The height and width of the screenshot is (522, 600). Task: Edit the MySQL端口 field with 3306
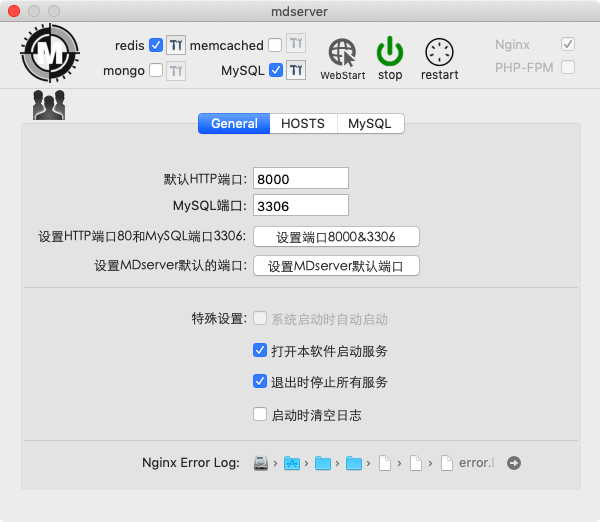(301, 205)
